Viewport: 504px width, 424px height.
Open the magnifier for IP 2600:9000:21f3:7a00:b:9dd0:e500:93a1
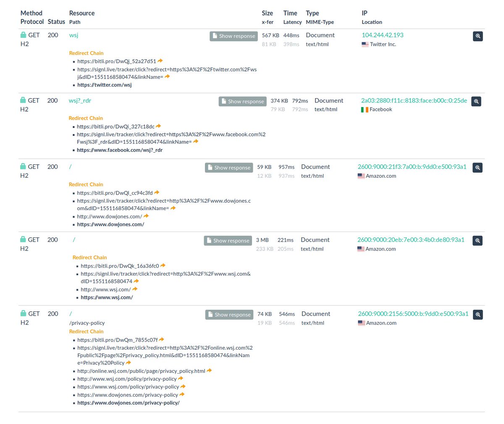478,168
